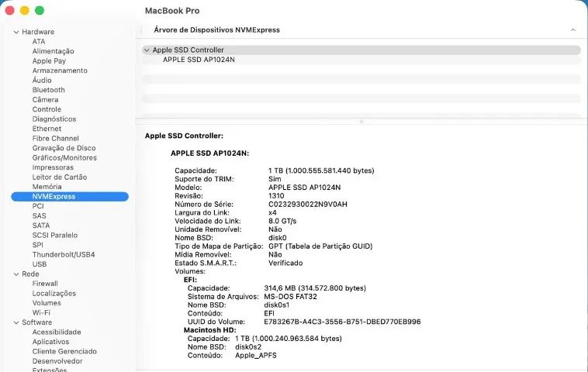Select Leitor de Cartão in the sidebar

59,177
